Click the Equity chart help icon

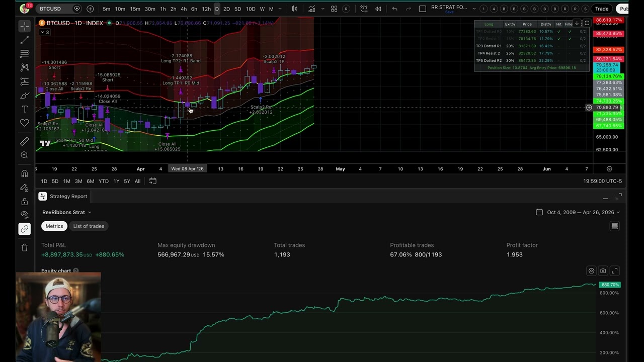(76, 271)
